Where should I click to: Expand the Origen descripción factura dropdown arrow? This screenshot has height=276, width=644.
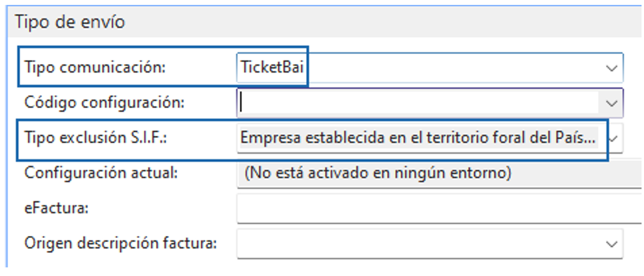coord(611,243)
